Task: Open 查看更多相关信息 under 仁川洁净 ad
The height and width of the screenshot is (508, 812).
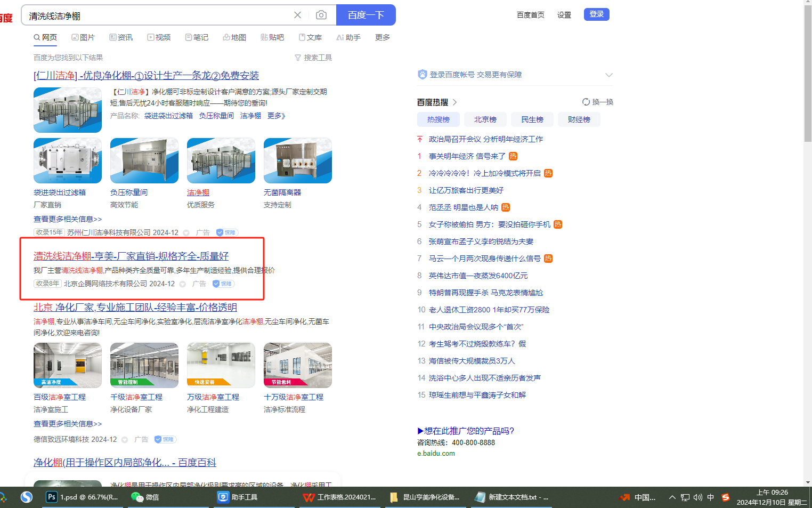Action: (68, 219)
